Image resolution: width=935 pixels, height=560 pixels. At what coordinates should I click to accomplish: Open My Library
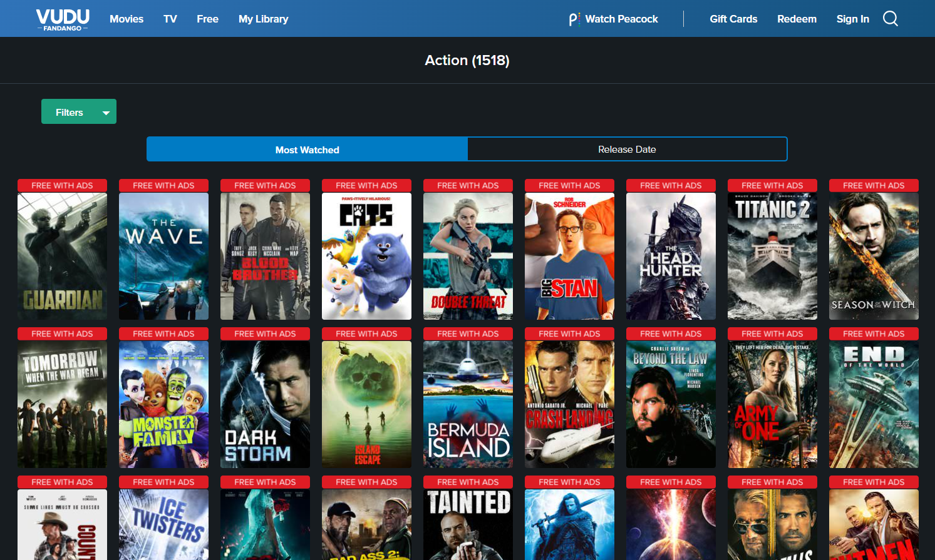tap(263, 19)
